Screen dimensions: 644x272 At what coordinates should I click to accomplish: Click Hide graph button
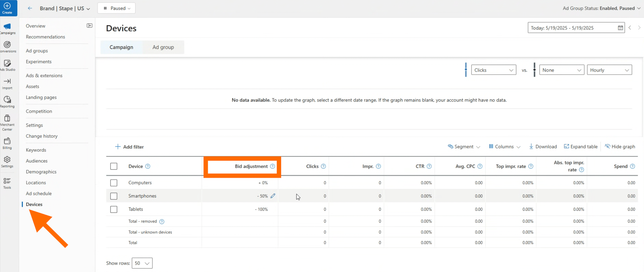pos(620,147)
